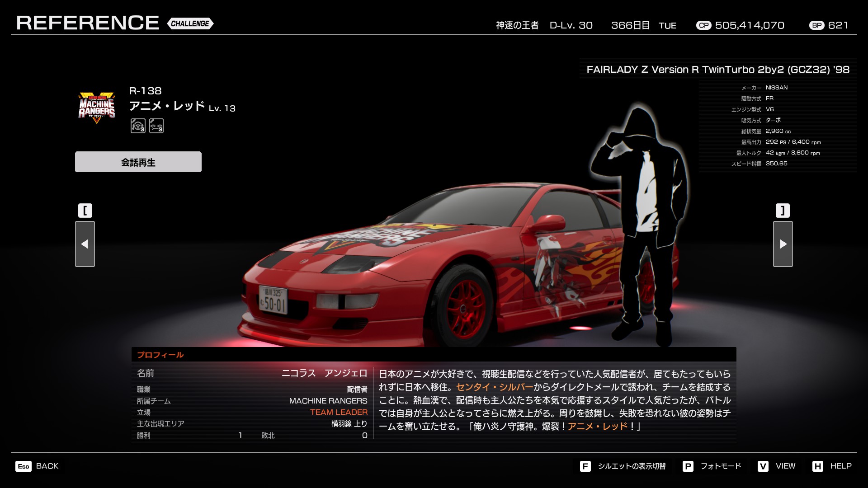Click the left bracket key hint

(85, 211)
